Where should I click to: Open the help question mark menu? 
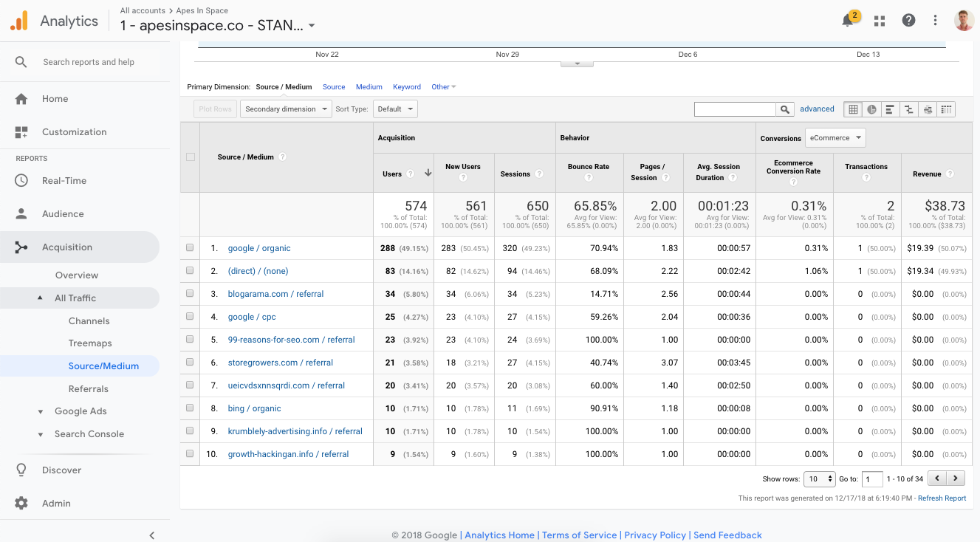pyautogui.click(x=909, y=21)
